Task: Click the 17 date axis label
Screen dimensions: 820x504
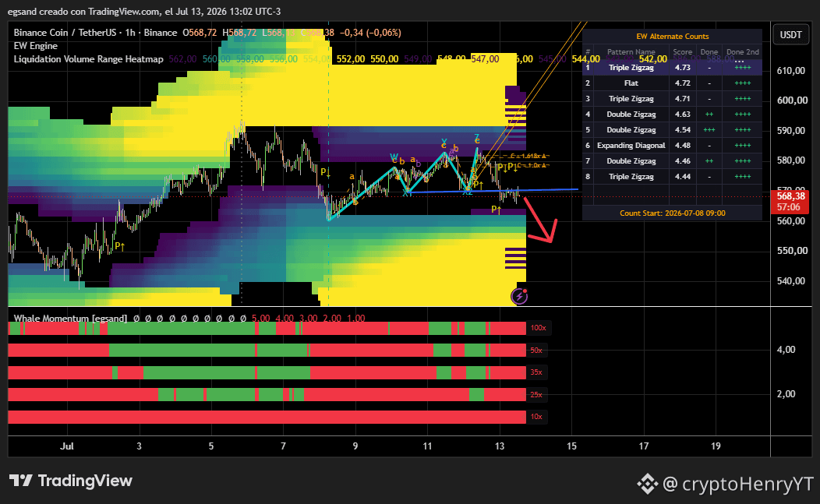Action: [644, 446]
